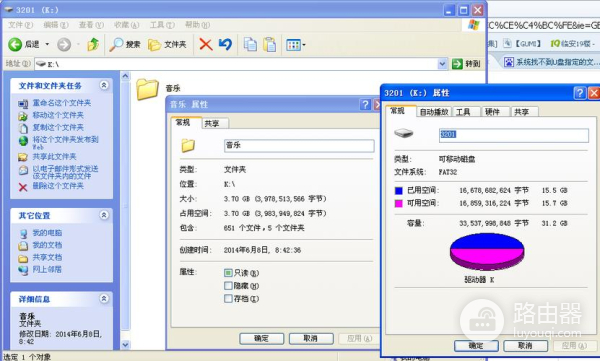Collapse the Details (详细信息) panel
The width and height of the screenshot is (600, 361).
104,299
